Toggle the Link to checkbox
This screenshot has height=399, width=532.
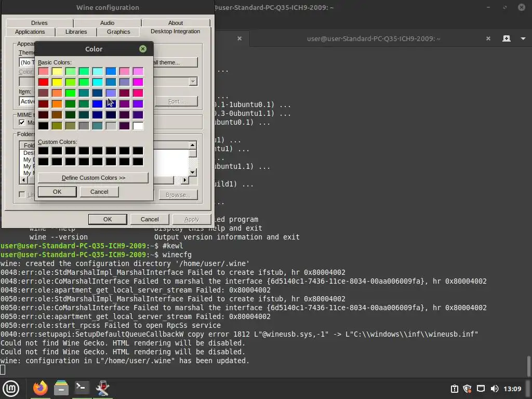[22, 195]
